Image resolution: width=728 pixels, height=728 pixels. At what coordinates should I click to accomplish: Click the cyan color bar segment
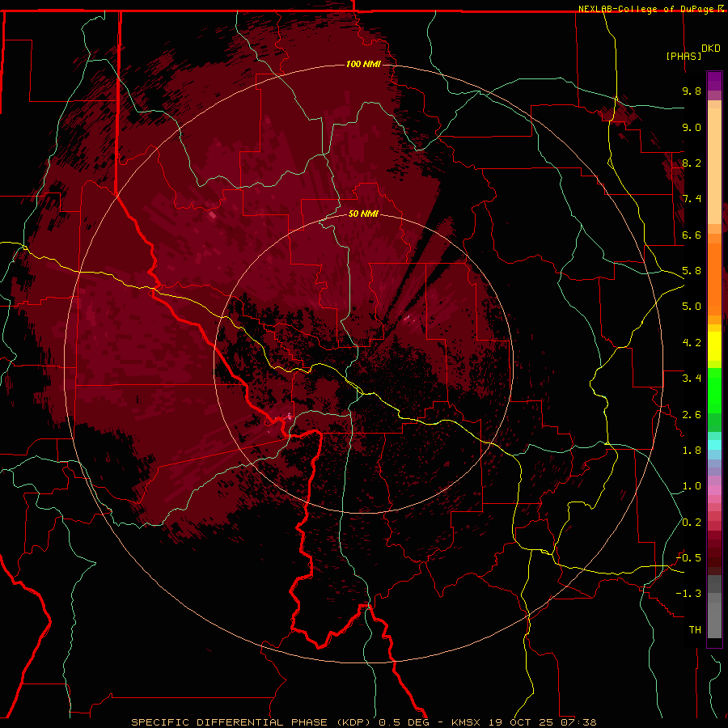point(714,445)
